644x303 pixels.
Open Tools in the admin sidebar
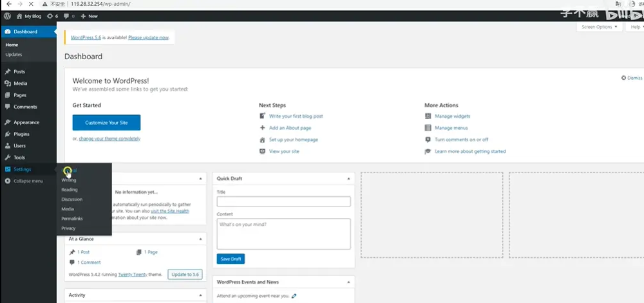coord(19,158)
